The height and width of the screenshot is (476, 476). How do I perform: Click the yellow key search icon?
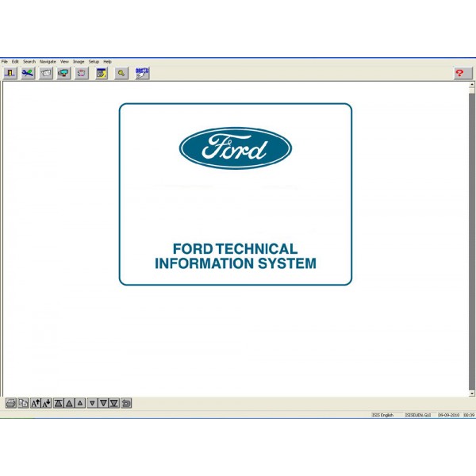click(x=121, y=73)
